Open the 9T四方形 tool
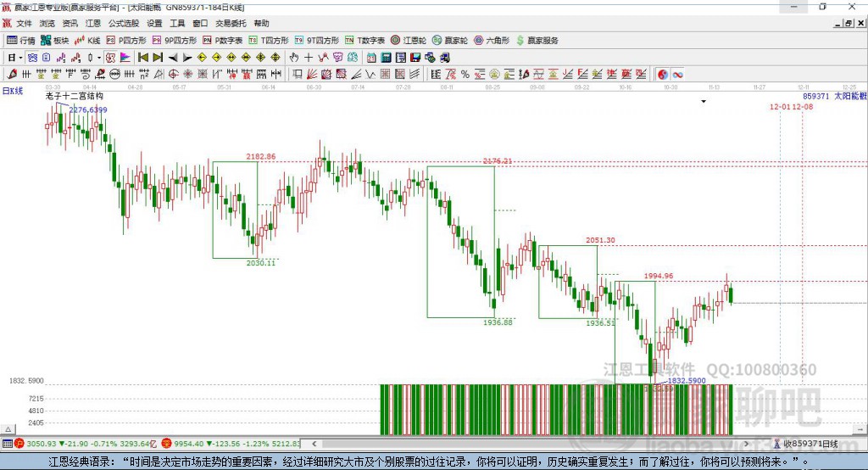Image resolution: width=868 pixels, height=470 pixels. [x=317, y=41]
